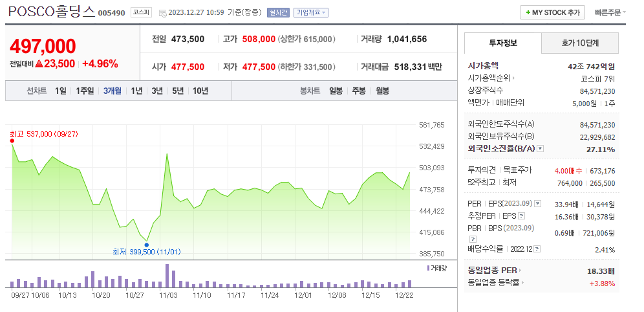644x312 pixels.
Task: Click the 최저 399,500 blue chart marker
Action: tap(147, 245)
